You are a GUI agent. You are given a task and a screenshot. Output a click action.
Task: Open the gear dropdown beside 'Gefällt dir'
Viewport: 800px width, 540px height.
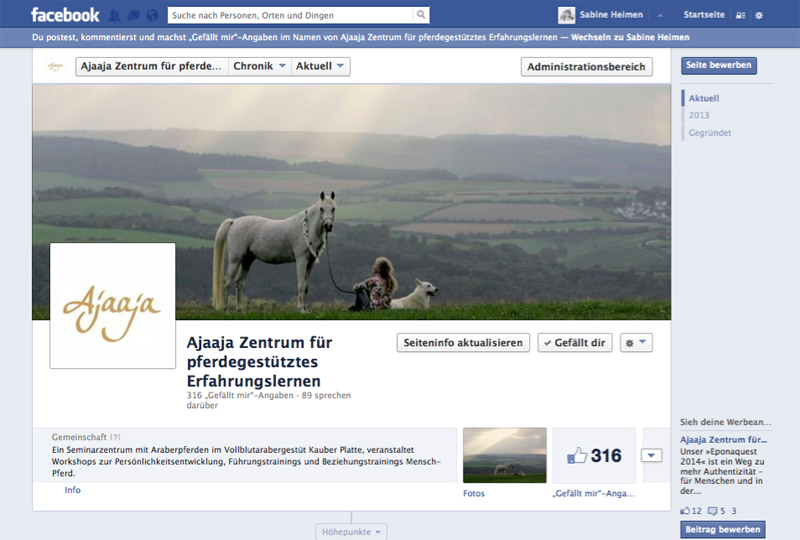point(636,342)
